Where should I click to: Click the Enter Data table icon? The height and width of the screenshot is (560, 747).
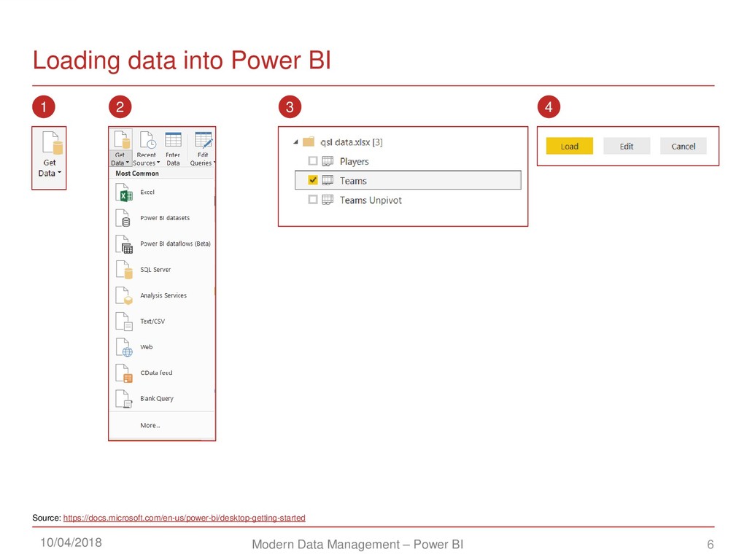(173, 140)
